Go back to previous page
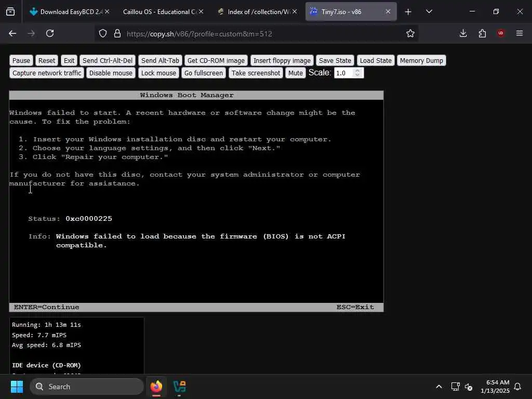The width and height of the screenshot is (532, 399). pos(12,33)
